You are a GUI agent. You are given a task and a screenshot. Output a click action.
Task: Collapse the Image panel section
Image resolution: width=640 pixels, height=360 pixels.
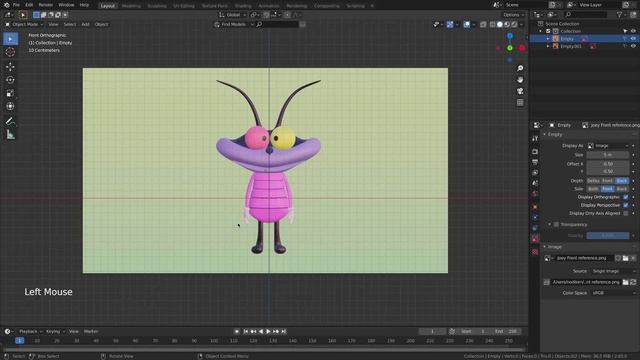545,247
